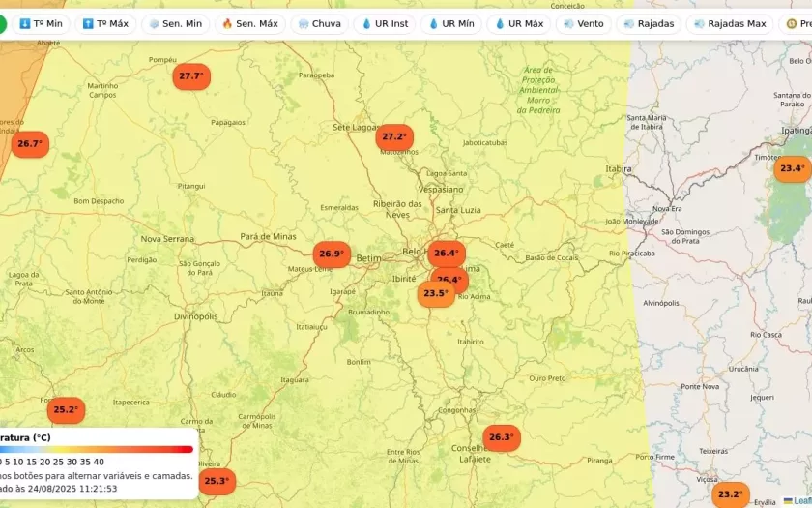The image size is (812, 508).
Task: Open the UR Inst humidity layer
Action: click(x=385, y=23)
